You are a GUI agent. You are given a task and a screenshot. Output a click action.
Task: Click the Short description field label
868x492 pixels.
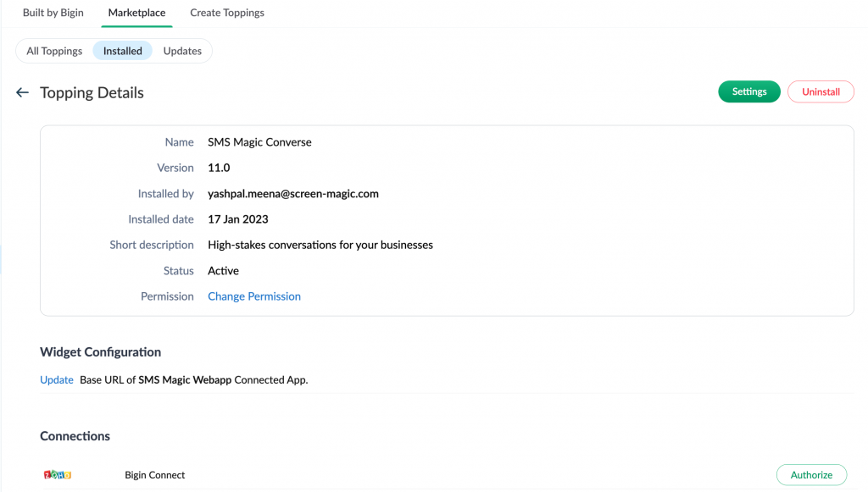pyautogui.click(x=152, y=245)
